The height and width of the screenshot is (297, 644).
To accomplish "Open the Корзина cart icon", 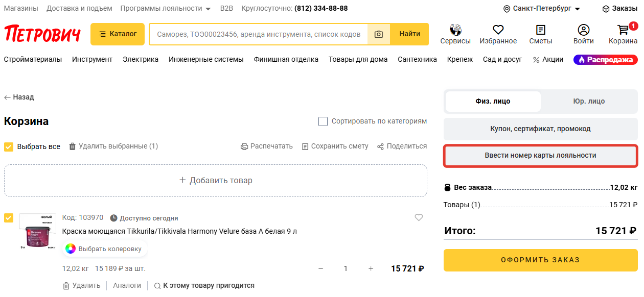I will 623,30.
